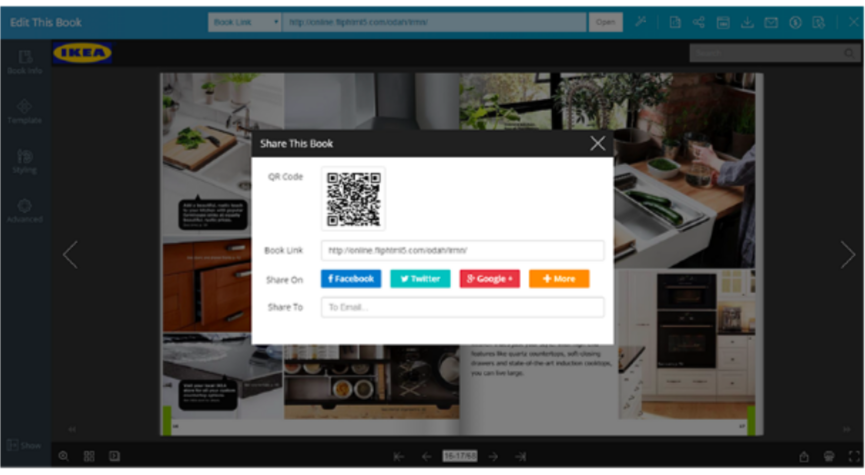The width and height of the screenshot is (865, 475).
Task: Open the Book Link dropdown
Action: (x=245, y=22)
